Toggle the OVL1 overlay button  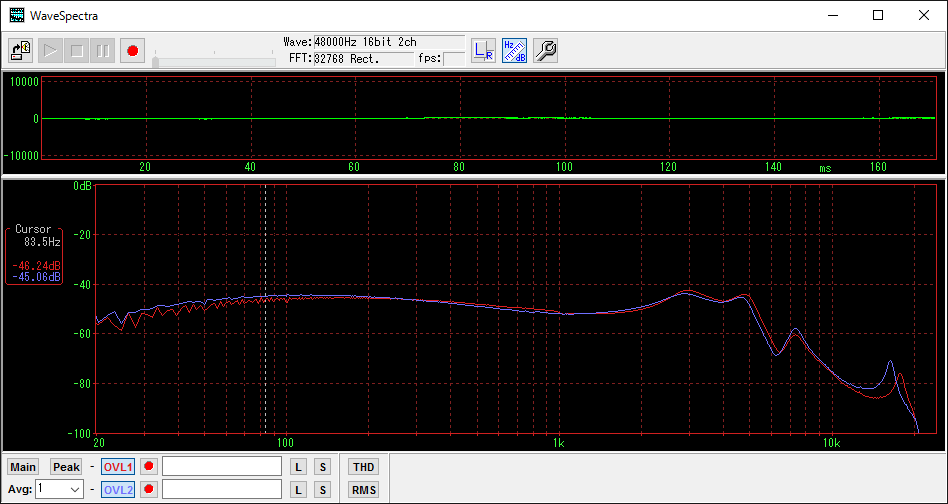118,467
